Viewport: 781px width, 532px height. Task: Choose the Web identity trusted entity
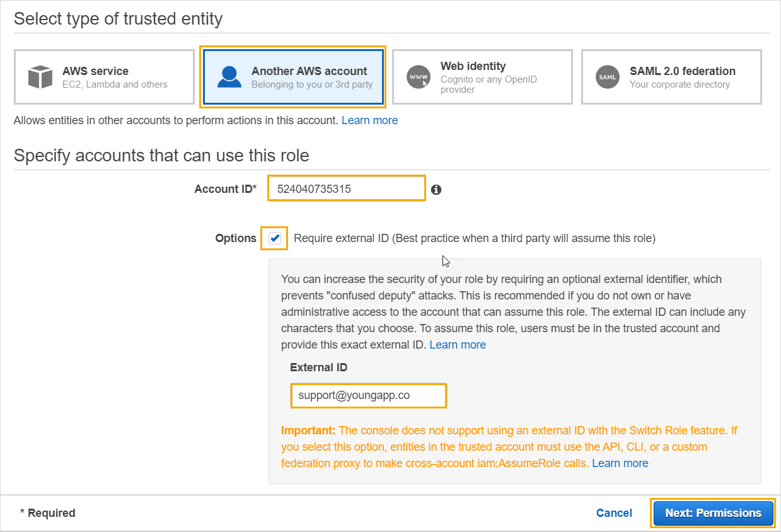482,77
